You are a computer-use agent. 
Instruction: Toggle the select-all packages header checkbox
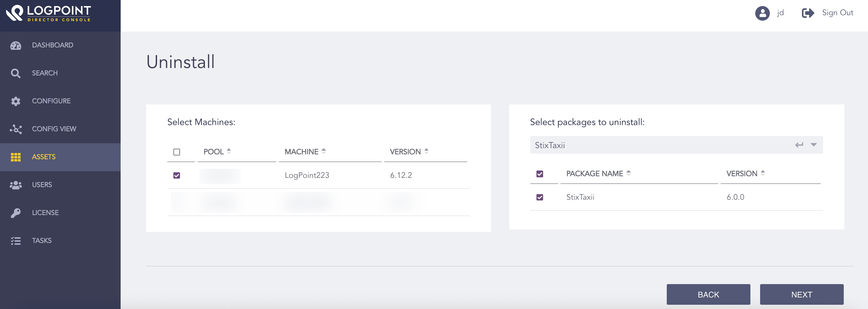[x=539, y=174]
